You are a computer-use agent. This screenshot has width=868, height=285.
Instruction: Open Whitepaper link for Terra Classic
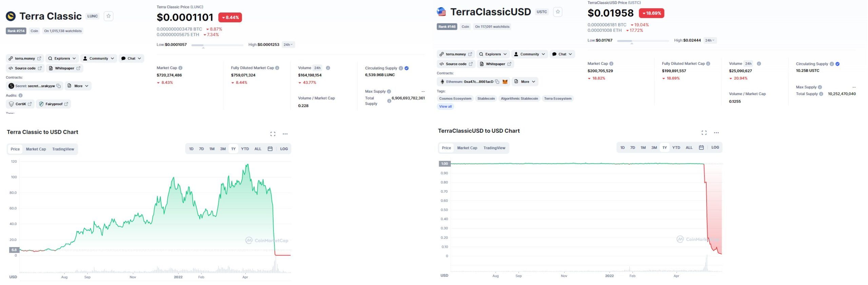pyautogui.click(x=64, y=68)
